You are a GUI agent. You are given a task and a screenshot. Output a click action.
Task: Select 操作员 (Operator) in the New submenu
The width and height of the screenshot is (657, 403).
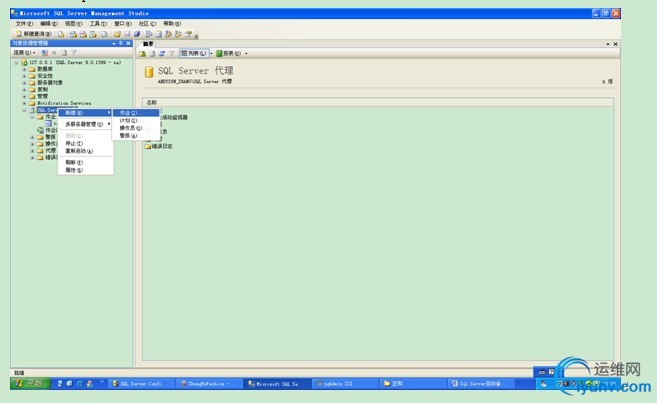coord(136,128)
